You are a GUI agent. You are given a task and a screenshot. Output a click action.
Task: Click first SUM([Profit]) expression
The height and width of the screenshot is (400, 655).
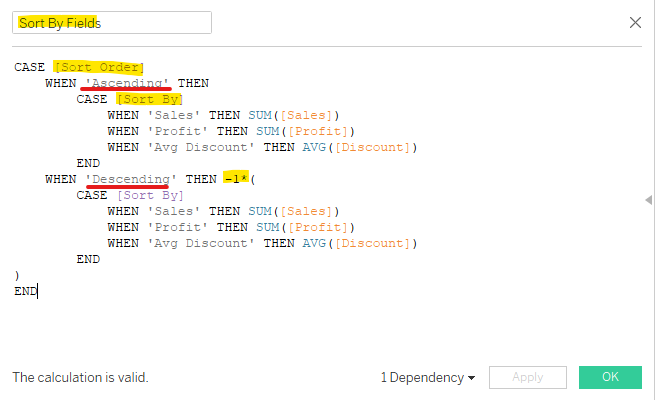(x=302, y=131)
